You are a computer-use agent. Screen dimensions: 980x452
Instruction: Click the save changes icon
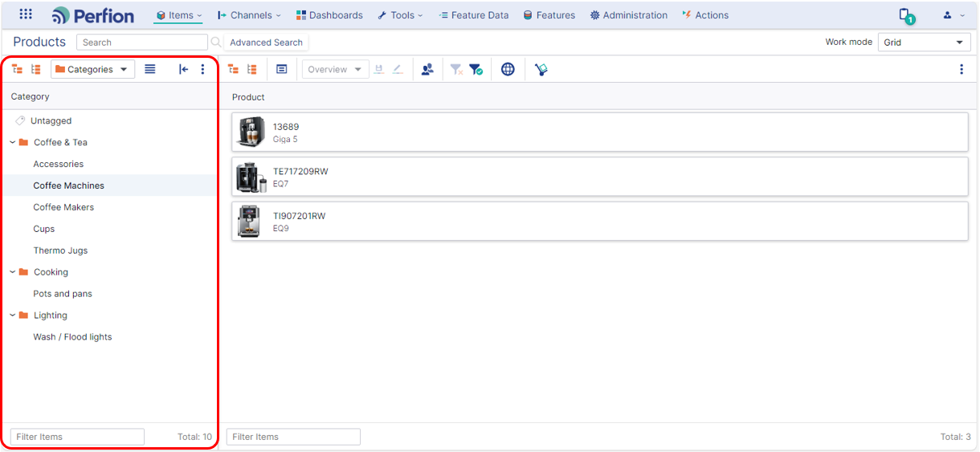pos(379,69)
